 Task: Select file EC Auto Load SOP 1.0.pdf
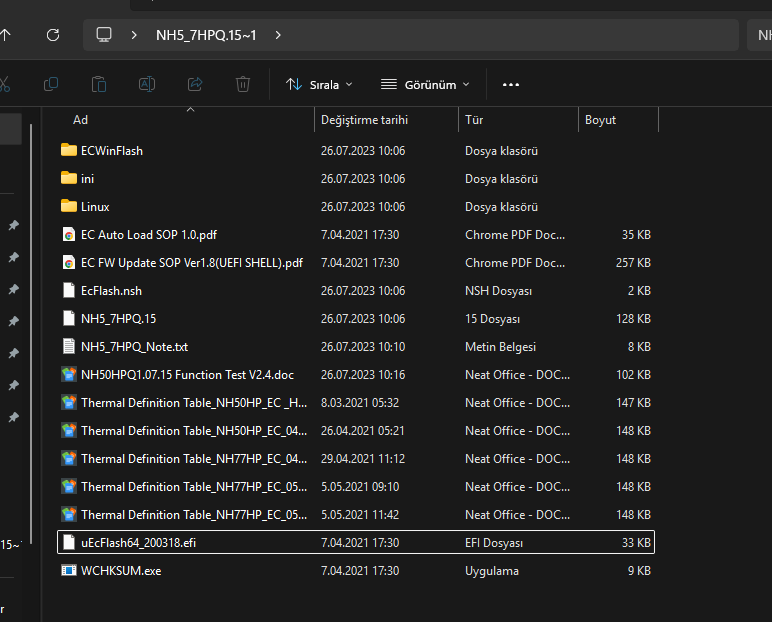coord(149,235)
